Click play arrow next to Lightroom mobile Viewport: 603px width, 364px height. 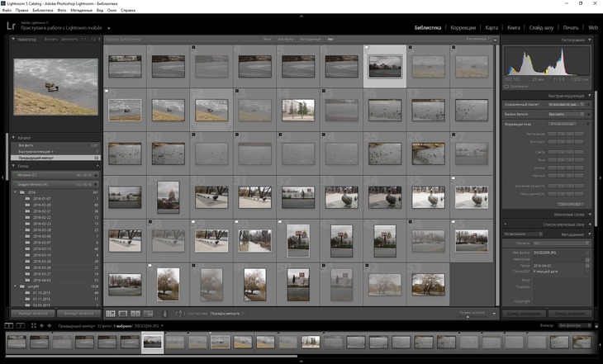pyautogui.click(x=108, y=28)
